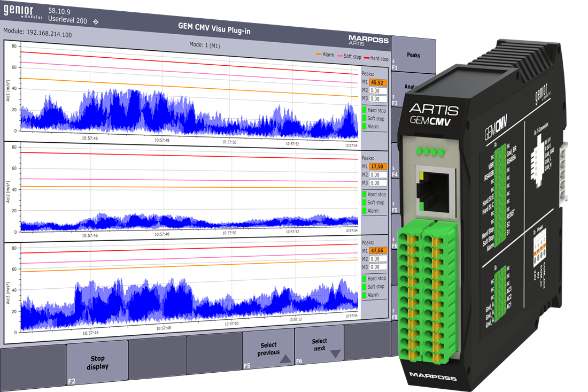This screenshot has width=588, height=392.
Task: Click Acc3 Alarm green indicator
Action: (x=364, y=295)
